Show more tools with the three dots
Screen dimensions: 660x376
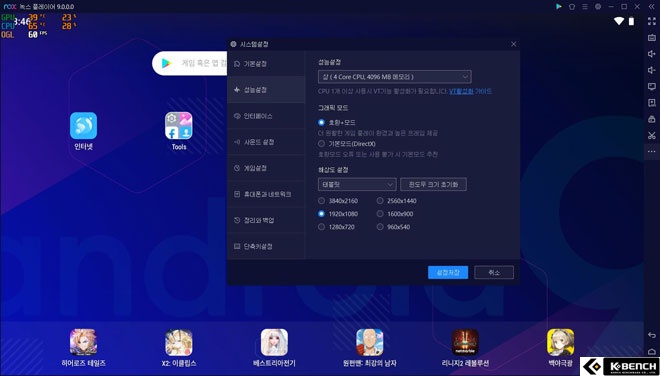pos(652,151)
